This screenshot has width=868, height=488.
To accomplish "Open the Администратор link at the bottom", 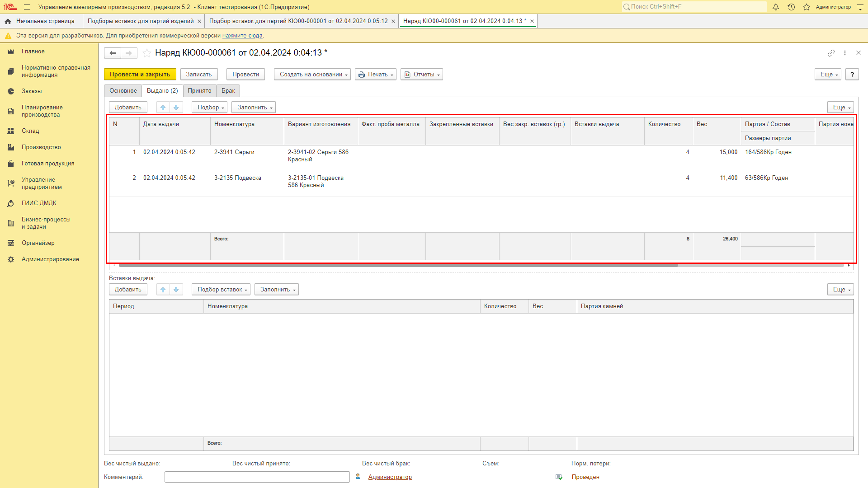I will (x=390, y=477).
